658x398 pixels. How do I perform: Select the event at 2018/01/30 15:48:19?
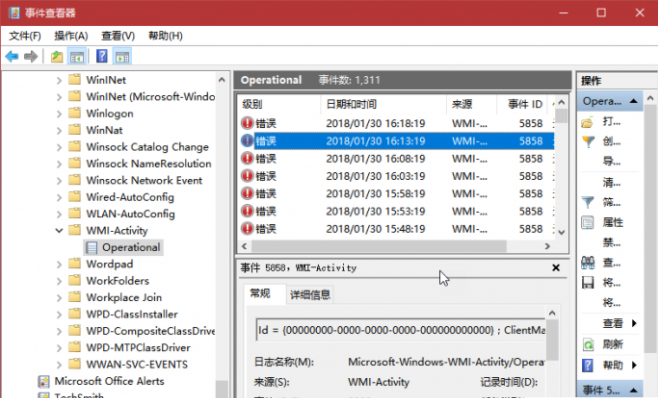[397, 229]
